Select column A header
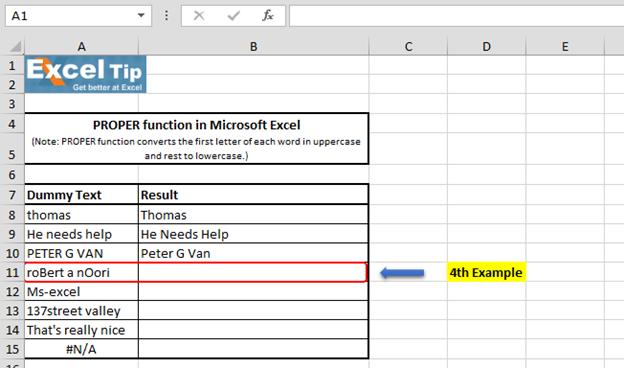 tap(82, 47)
